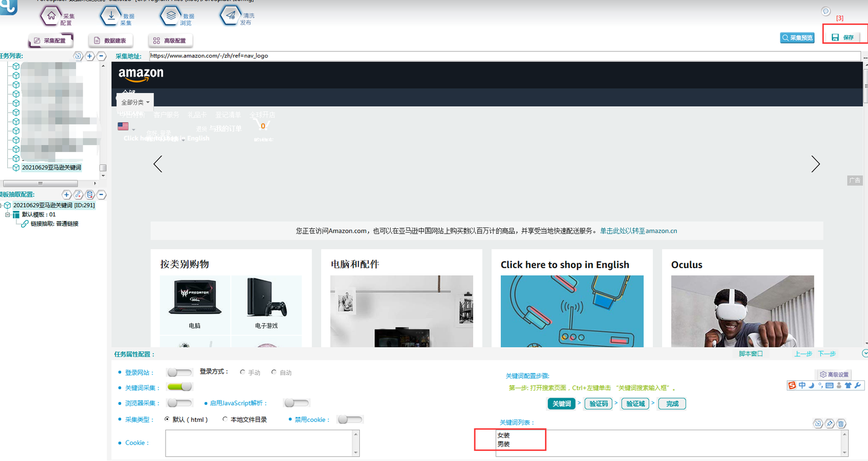Click the link icon beside 链接抽取: 普通链接
868x461 pixels.
(25, 224)
